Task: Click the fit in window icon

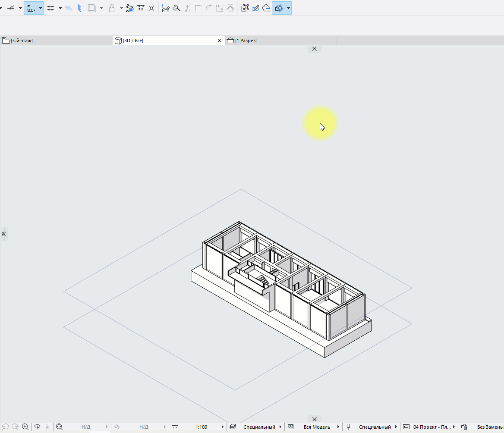Action: coord(59,427)
